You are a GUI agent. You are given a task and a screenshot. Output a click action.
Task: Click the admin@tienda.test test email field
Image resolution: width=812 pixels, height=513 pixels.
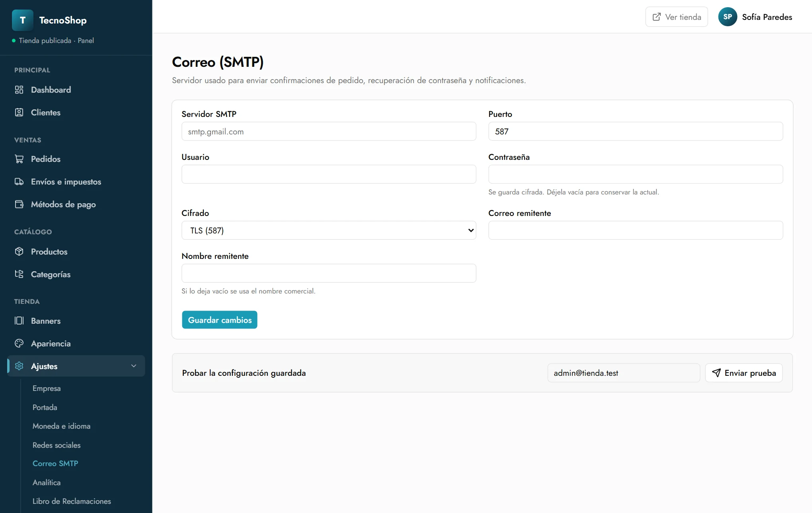tap(624, 373)
